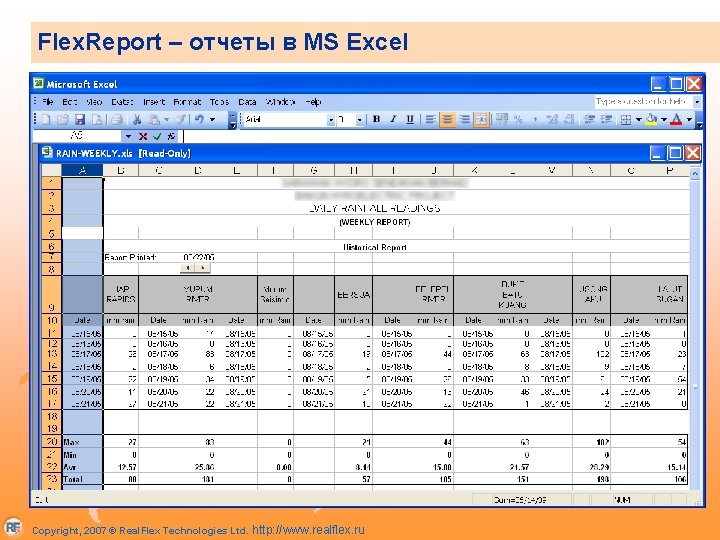Open the Paste options dropdown arrow

point(166,120)
